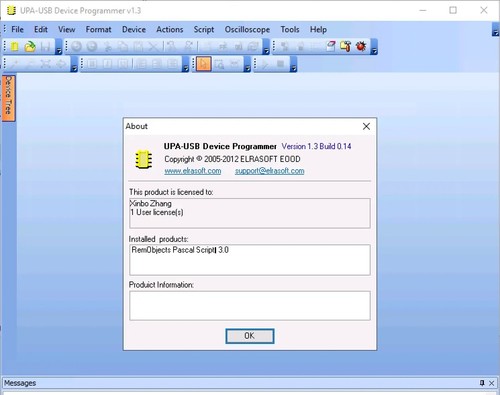Click the Open file folder icon
This screenshot has height=395, width=500.
click(x=30, y=46)
